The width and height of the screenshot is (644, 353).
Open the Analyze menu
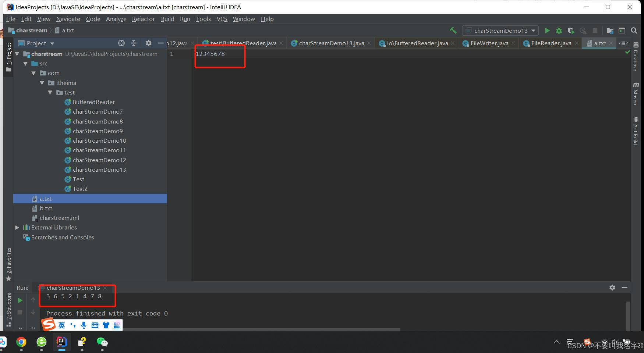(x=116, y=19)
